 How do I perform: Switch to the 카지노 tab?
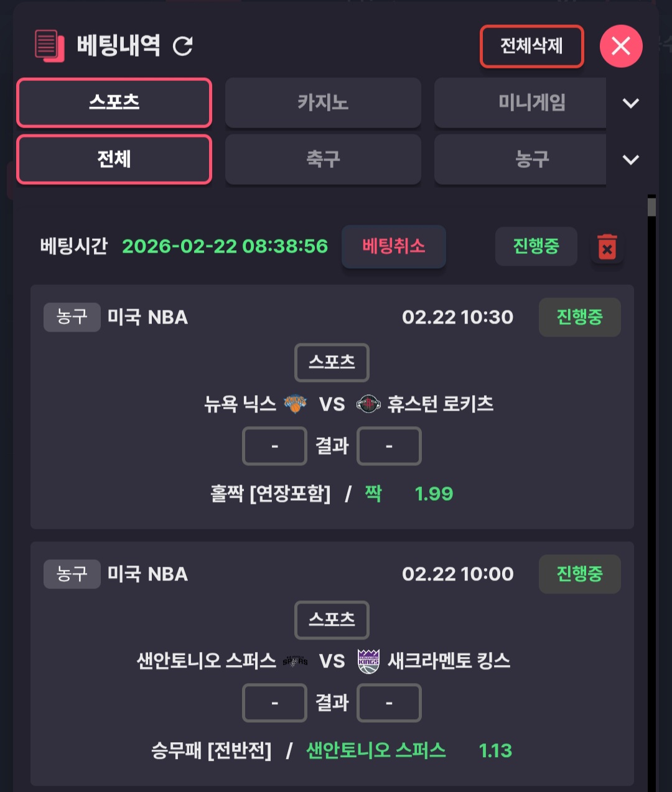point(323,103)
